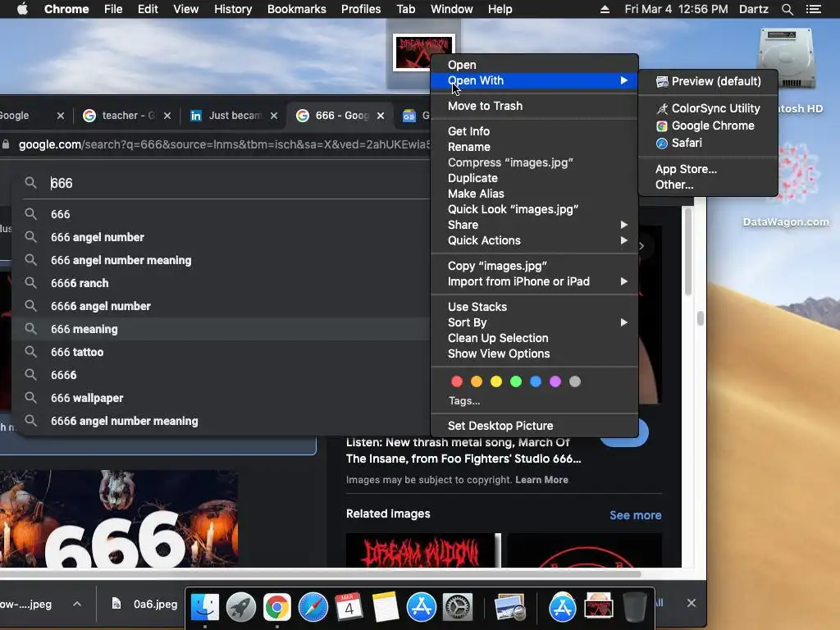
Task: Choose Copy "images.jpg"
Action: [x=535, y=267]
